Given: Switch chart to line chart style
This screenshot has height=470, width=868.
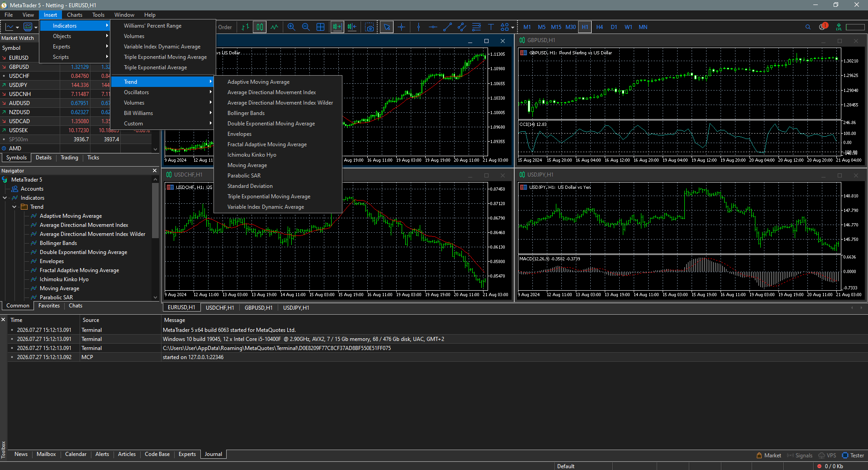Looking at the screenshot, I should (274, 27).
